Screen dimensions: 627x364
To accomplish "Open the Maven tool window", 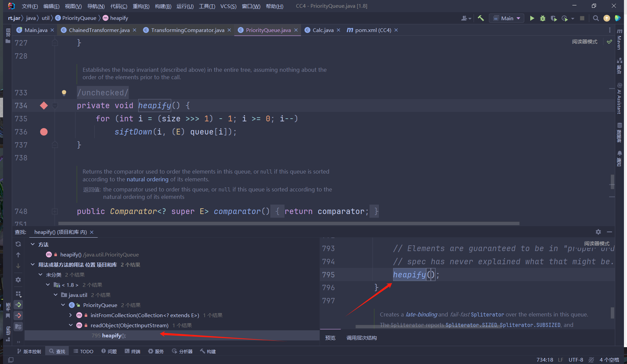I will (x=620, y=39).
